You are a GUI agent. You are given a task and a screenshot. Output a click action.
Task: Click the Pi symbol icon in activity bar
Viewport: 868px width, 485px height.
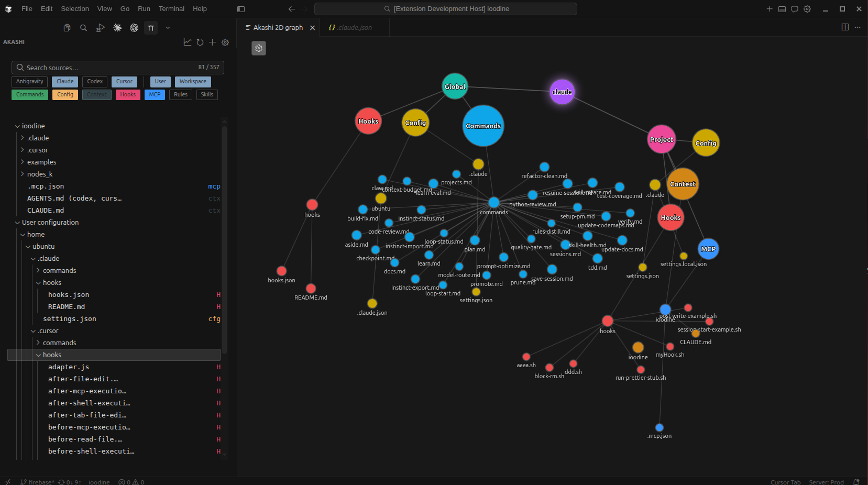click(x=151, y=27)
